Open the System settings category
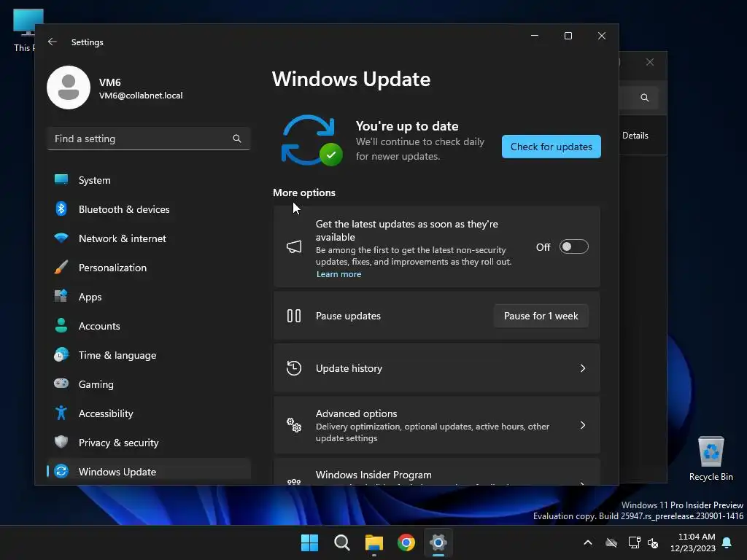747x560 pixels. [x=149, y=180]
